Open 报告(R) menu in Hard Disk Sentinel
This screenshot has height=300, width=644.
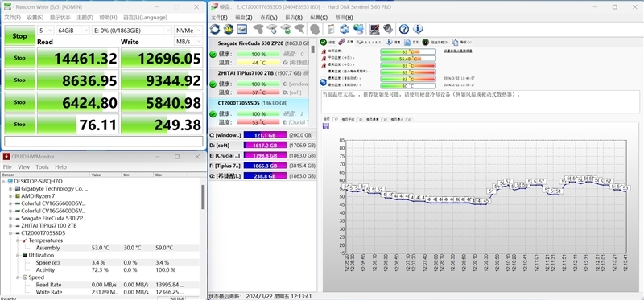294,18
